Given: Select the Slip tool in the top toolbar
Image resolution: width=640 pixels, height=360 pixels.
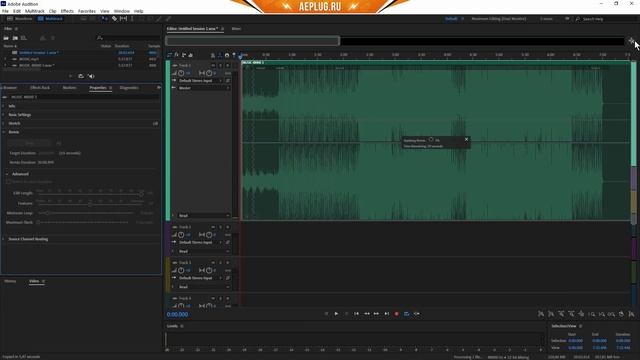Looking at the screenshot, I should pos(123,19).
